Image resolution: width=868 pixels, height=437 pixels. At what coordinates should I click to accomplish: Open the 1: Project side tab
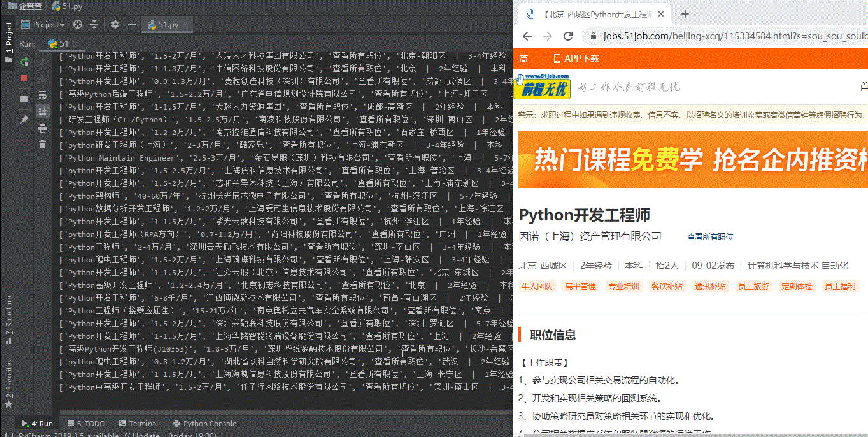coord(9,42)
